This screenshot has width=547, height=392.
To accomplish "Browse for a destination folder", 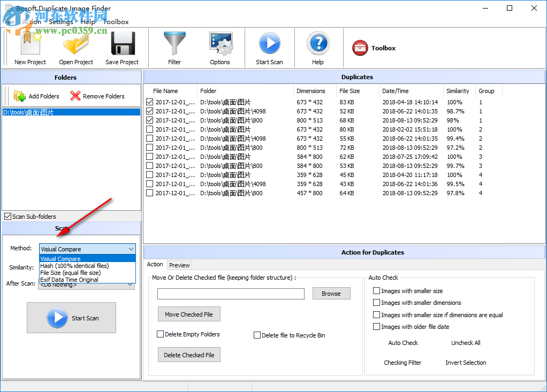I will [331, 293].
